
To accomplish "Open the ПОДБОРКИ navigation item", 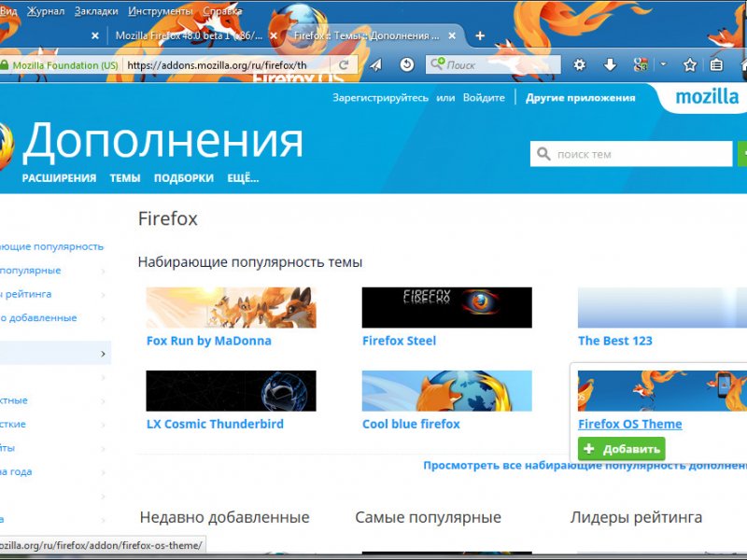I will click(183, 178).
